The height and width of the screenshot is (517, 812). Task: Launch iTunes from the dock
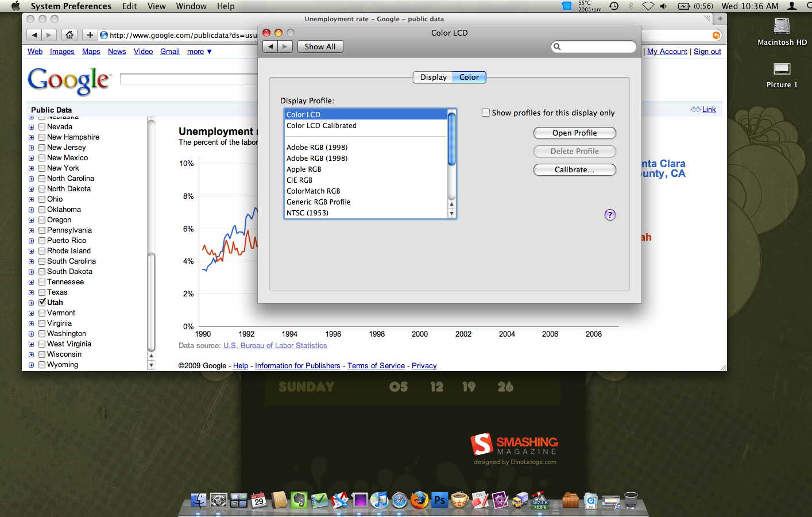pyautogui.click(x=380, y=500)
